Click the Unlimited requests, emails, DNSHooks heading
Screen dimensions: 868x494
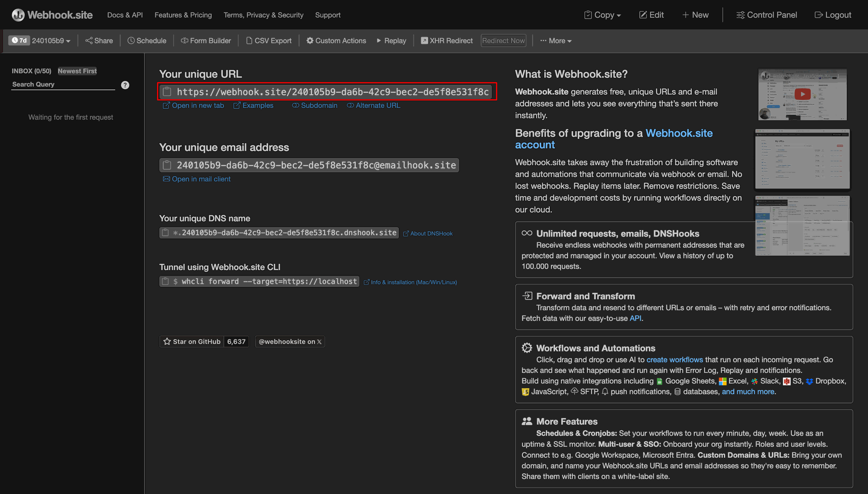(x=618, y=233)
